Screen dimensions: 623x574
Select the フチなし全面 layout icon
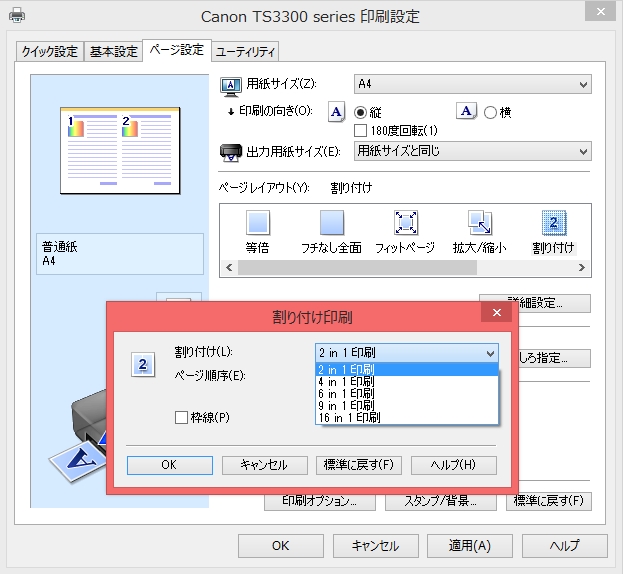(x=331, y=222)
